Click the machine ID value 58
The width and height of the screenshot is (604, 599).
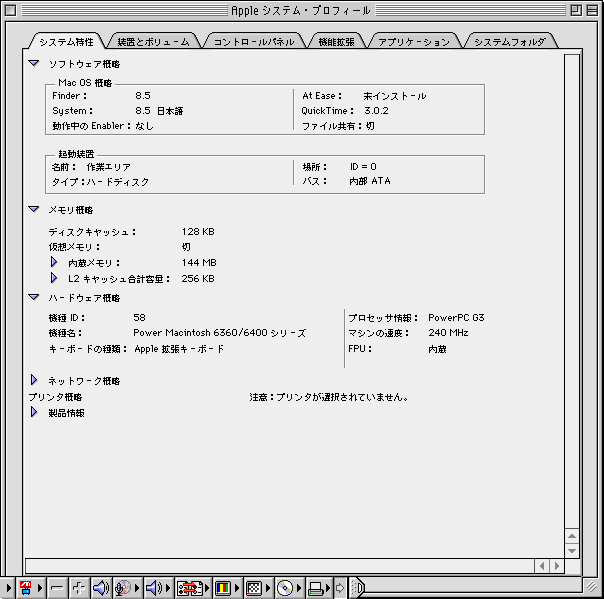click(x=139, y=317)
